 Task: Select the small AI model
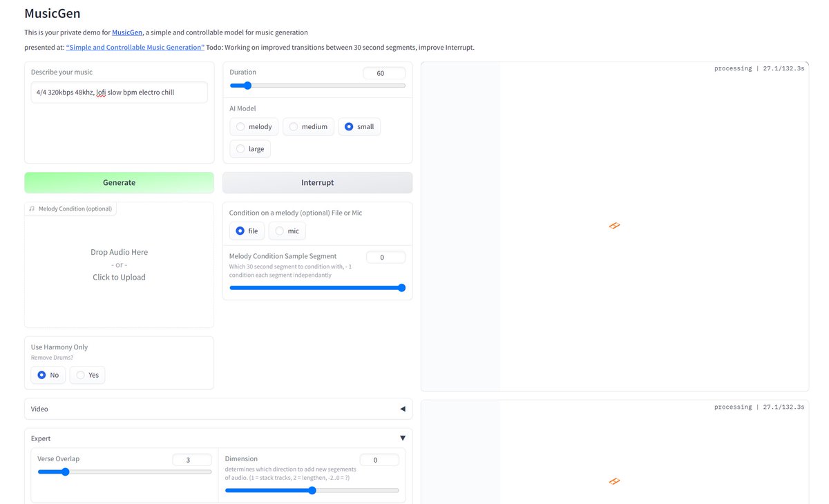[359, 126]
